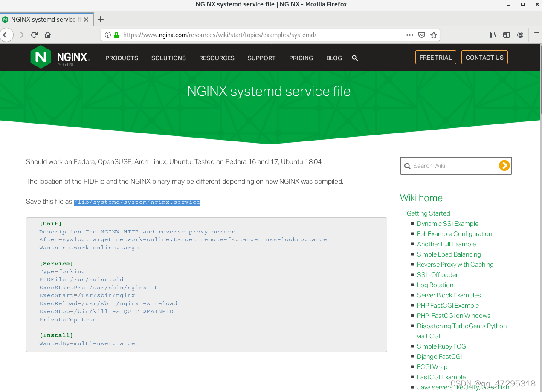This screenshot has width=542, height=392.
Task: Open Reverse Proxy with Caching link
Action: tap(455, 265)
